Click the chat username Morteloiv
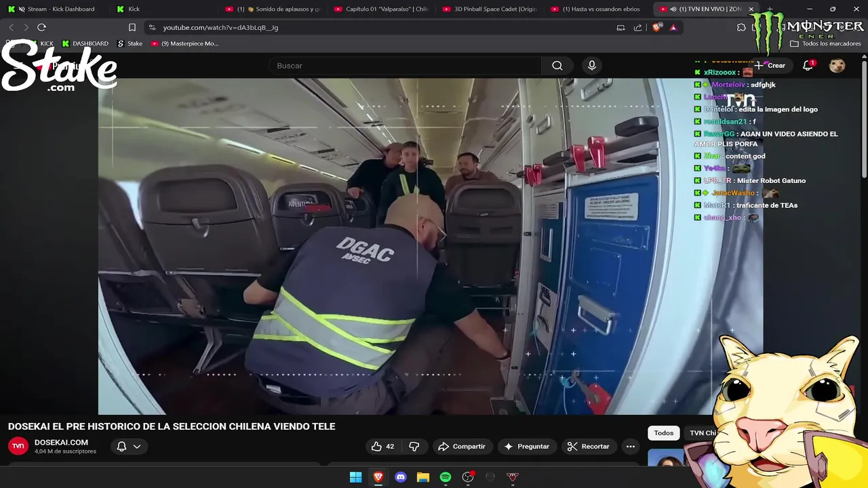Viewport: 868px width, 488px height. click(x=728, y=85)
